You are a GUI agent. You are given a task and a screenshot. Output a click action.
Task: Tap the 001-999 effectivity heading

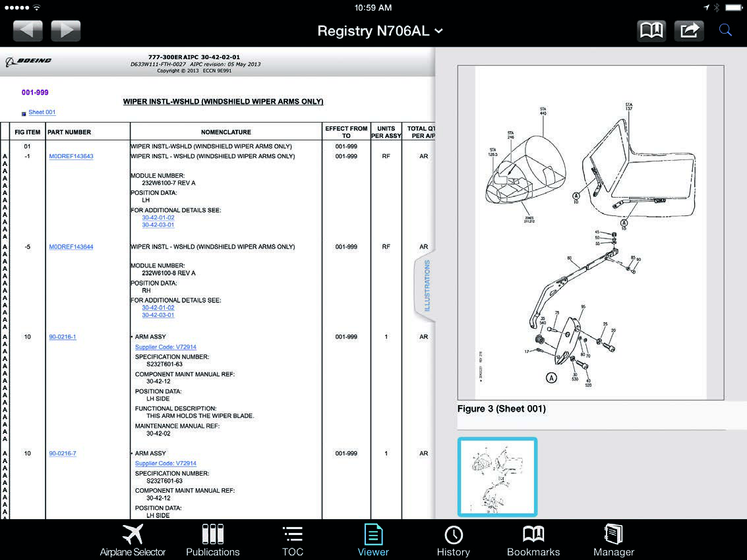pos(35,92)
